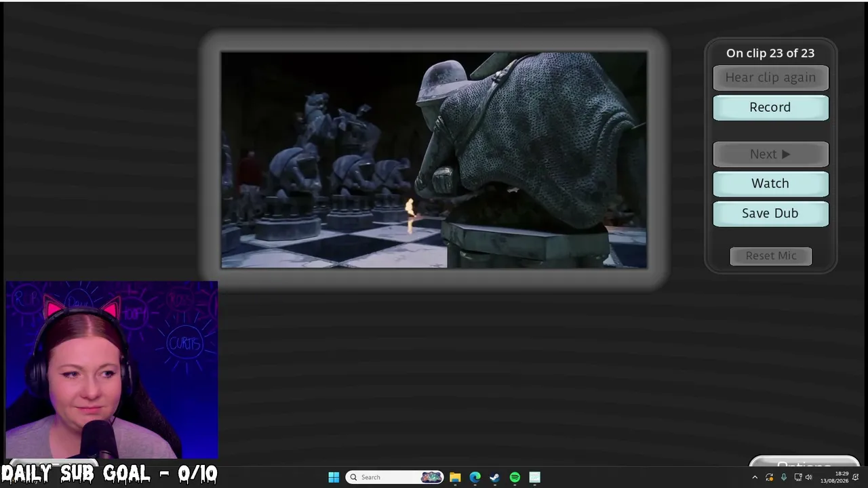Click the "Daily Sub Goal - 0/10" text
This screenshot has width=868, height=488.
(109, 474)
